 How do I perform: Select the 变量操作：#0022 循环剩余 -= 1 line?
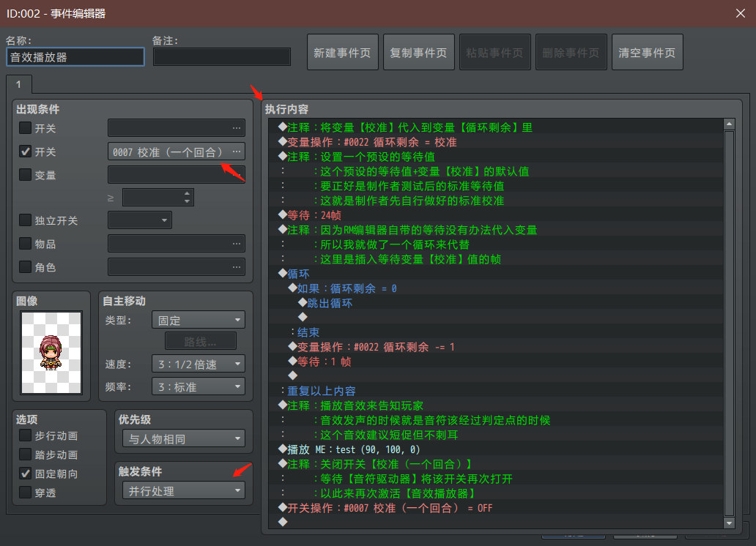click(496, 347)
